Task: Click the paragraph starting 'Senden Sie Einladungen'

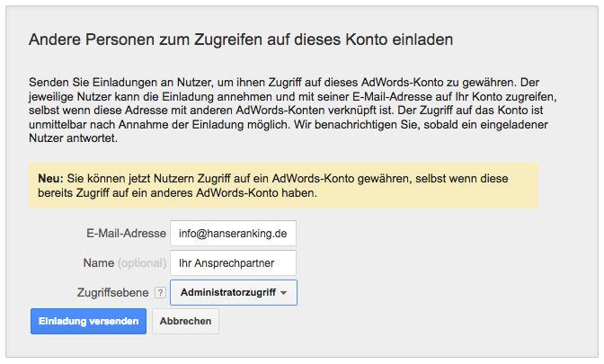Action: coord(293,111)
